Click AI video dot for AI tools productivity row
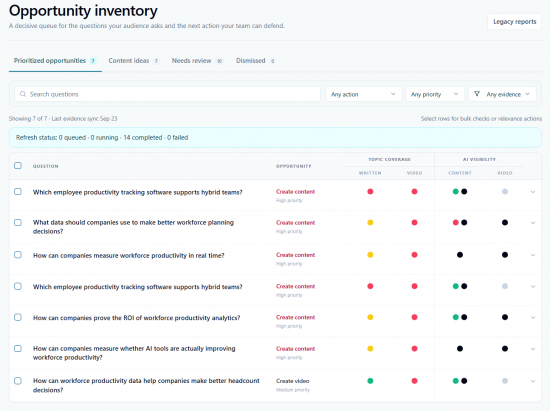 click(x=505, y=349)
